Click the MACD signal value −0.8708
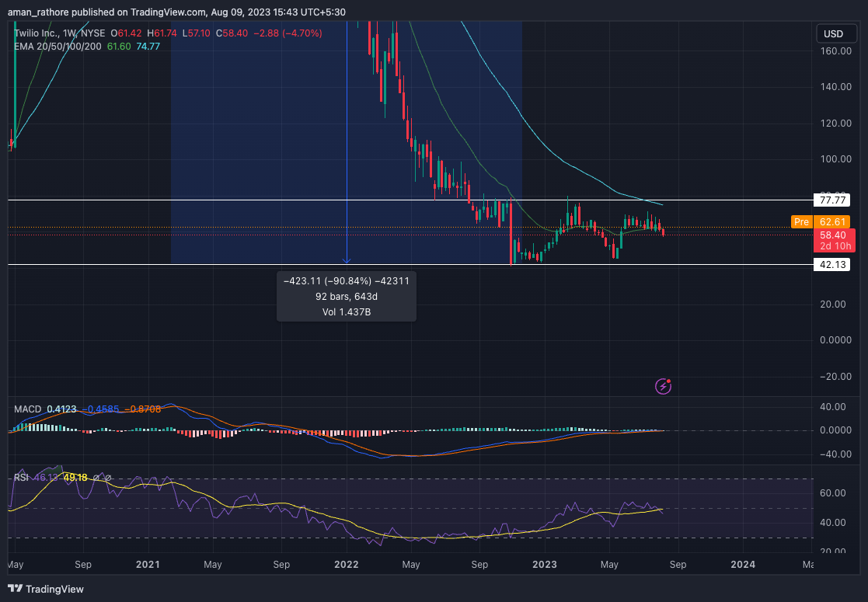This screenshot has height=602, width=868. tap(143, 409)
